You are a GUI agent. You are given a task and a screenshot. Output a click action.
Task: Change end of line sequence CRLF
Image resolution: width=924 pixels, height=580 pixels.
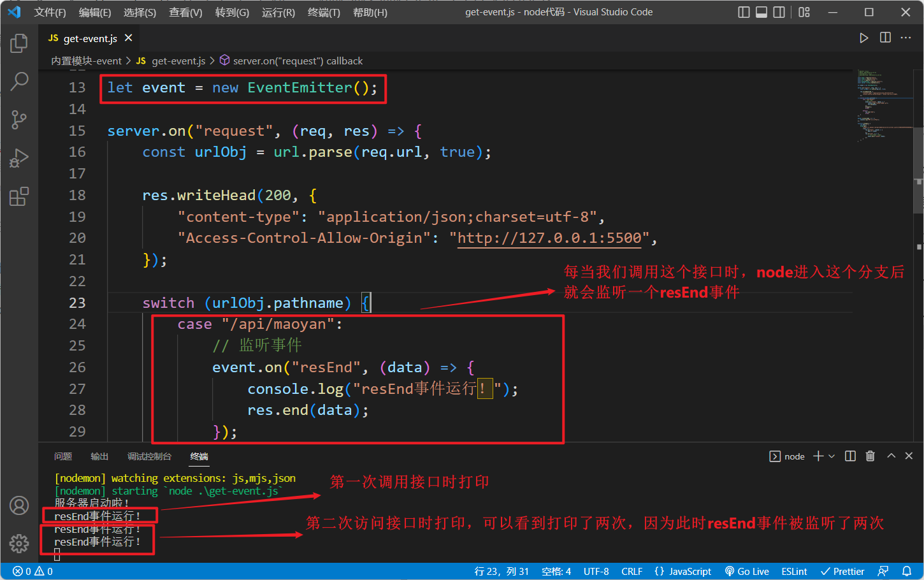[632, 572]
